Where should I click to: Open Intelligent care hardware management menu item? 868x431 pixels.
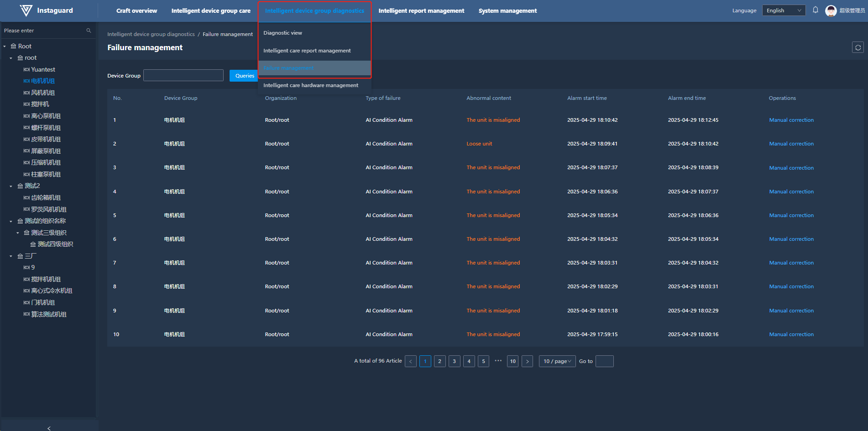click(310, 85)
